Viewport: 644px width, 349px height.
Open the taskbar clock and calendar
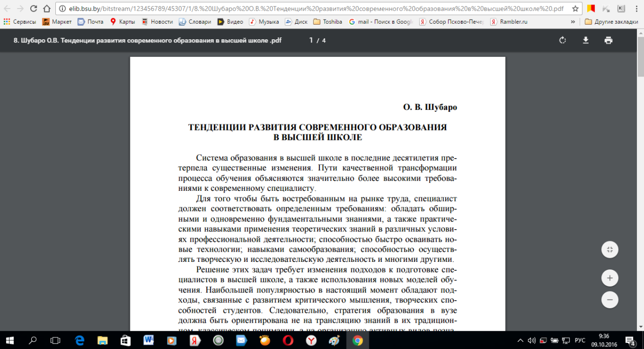[x=605, y=340]
